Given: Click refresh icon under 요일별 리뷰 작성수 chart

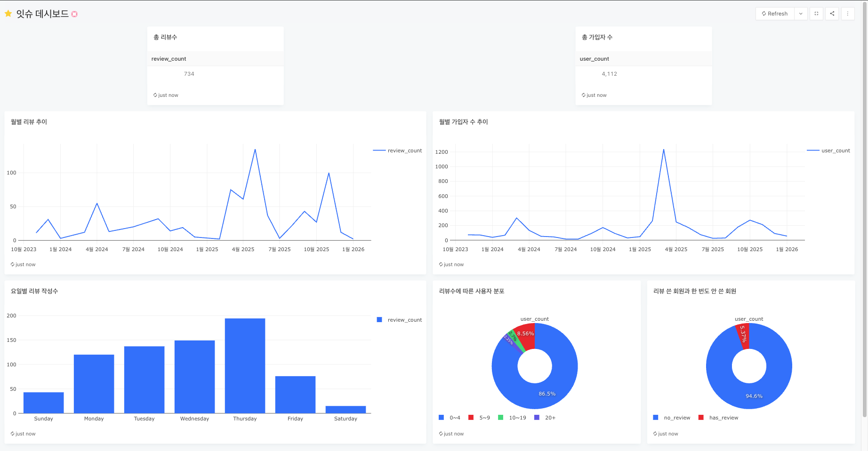Looking at the screenshot, I should (x=12, y=434).
